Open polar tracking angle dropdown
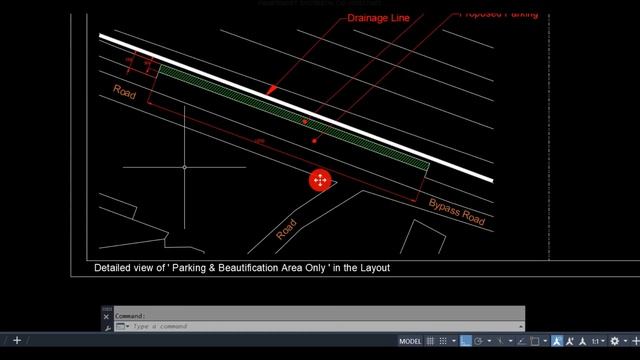 pyautogui.click(x=489, y=341)
